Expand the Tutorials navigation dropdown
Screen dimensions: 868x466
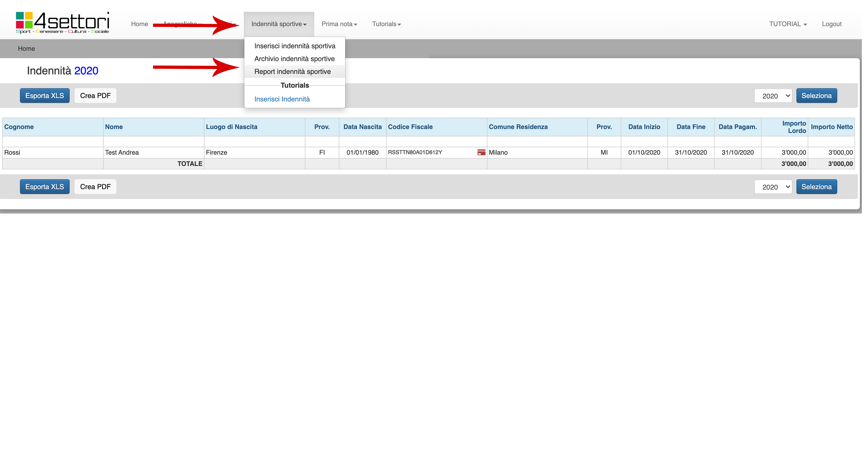tap(386, 24)
